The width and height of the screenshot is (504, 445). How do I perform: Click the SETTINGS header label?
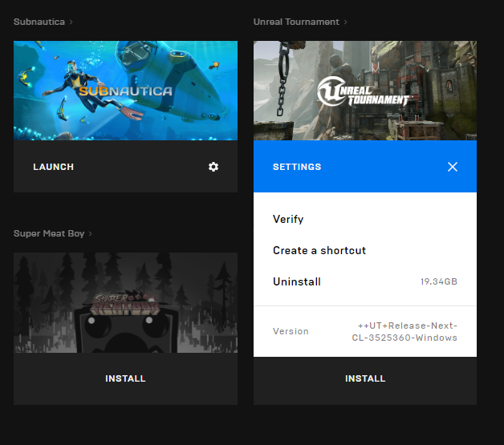point(297,167)
